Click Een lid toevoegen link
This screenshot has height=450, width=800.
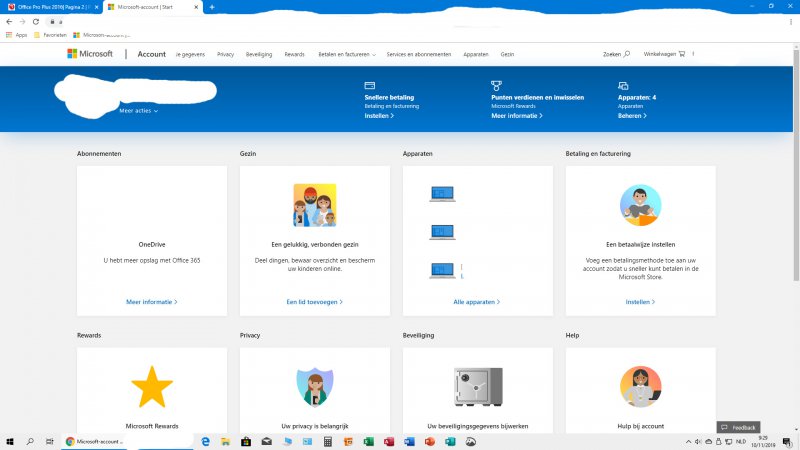[x=314, y=302]
